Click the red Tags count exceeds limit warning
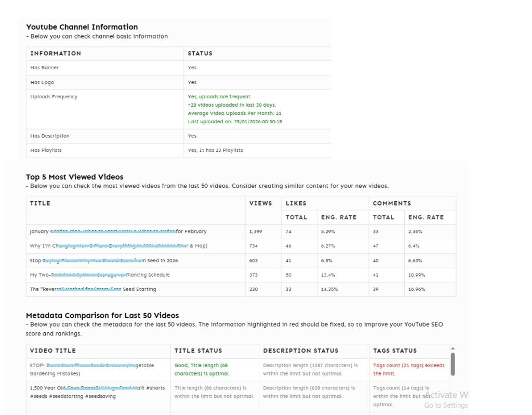Image resolution: width=532 pixels, height=415 pixels. [x=408, y=369]
